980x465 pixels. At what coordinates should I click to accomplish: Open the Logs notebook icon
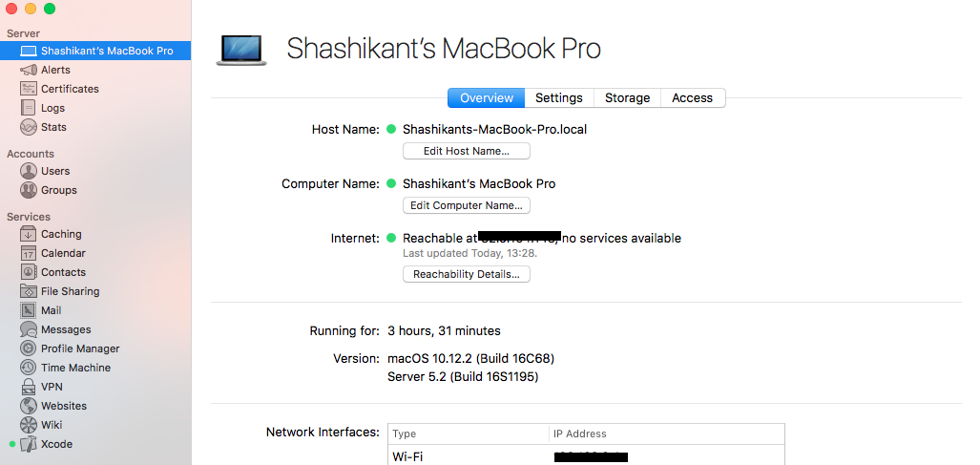(x=29, y=108)
